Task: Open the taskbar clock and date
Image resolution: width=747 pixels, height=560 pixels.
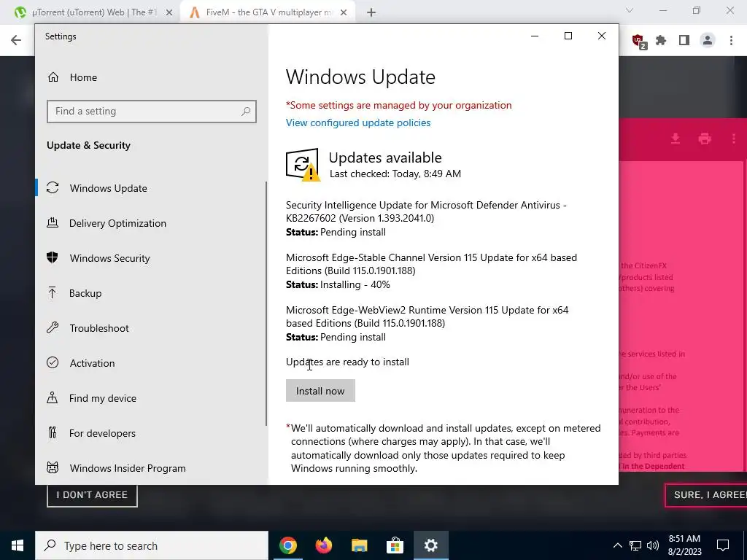Action: [684, 545]
